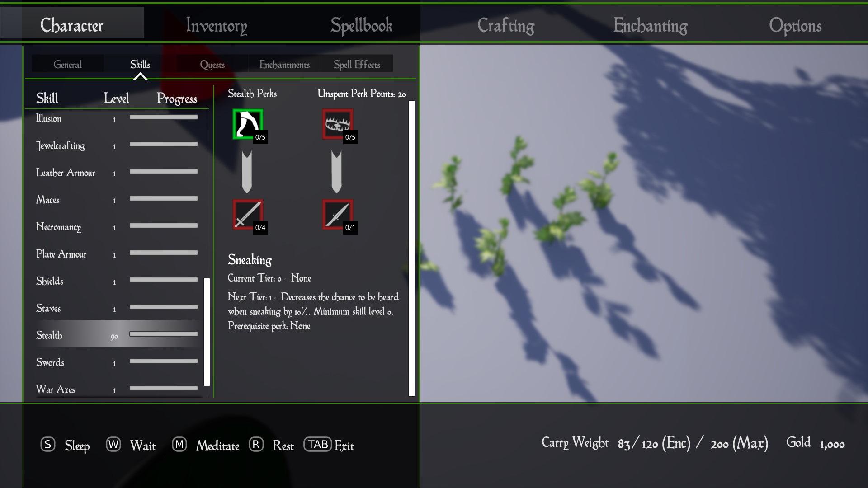Switch to the General sub-tab
The height and width of the screenshot is (488, 868).
point(68,65)
